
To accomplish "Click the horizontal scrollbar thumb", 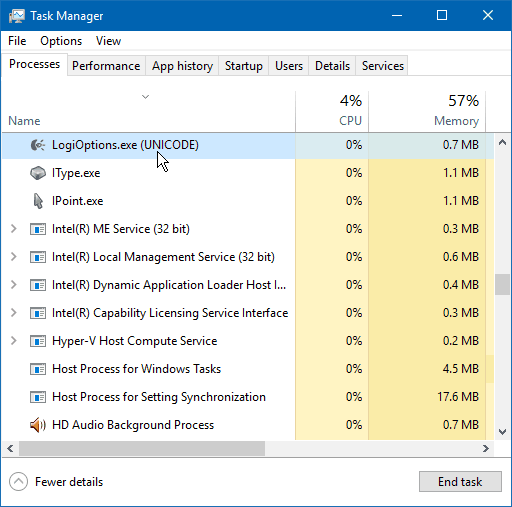I will (x=142, y=449).
